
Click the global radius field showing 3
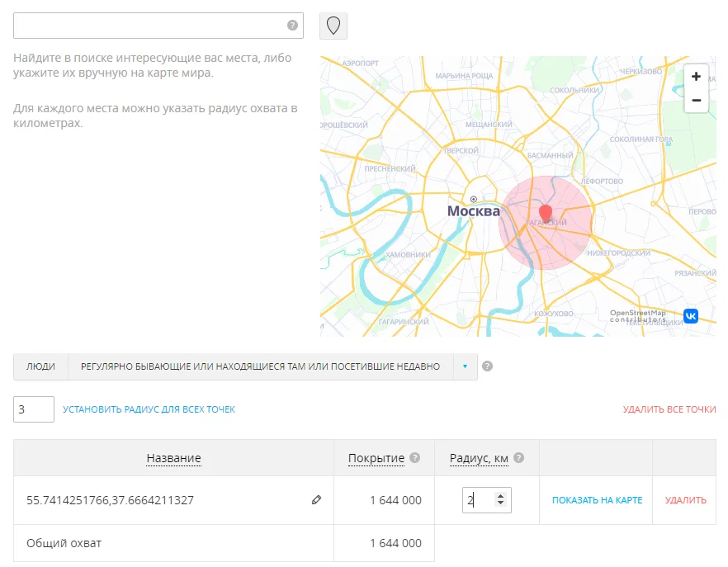pos(34,409)
